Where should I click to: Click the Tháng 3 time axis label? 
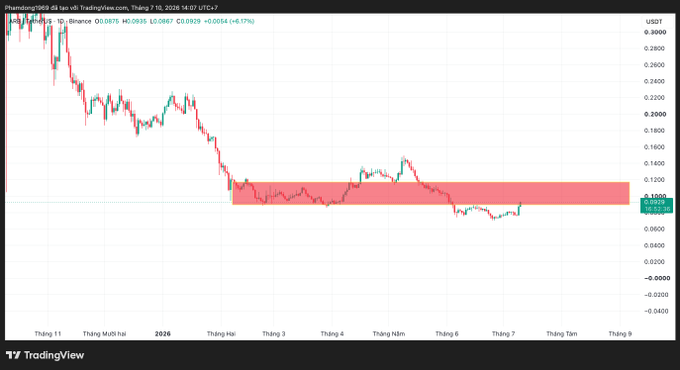click(x=274, y=334)
